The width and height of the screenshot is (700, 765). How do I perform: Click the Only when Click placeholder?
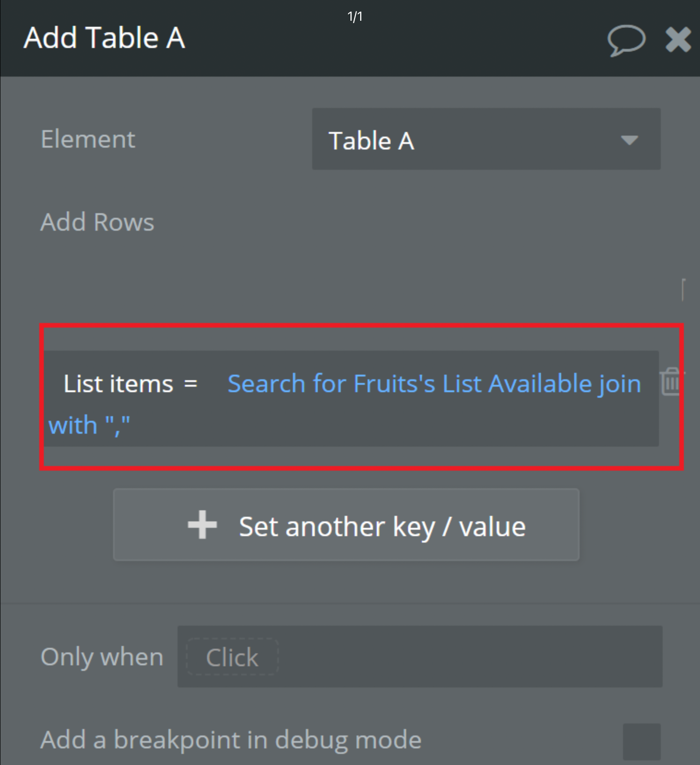point(232,657)
